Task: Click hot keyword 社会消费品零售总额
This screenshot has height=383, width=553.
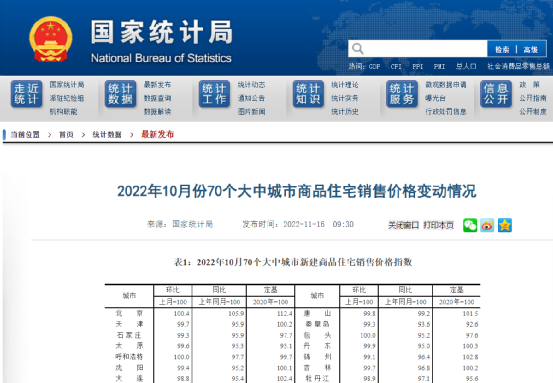Action: pyautogui.click(x=518, y=66)
